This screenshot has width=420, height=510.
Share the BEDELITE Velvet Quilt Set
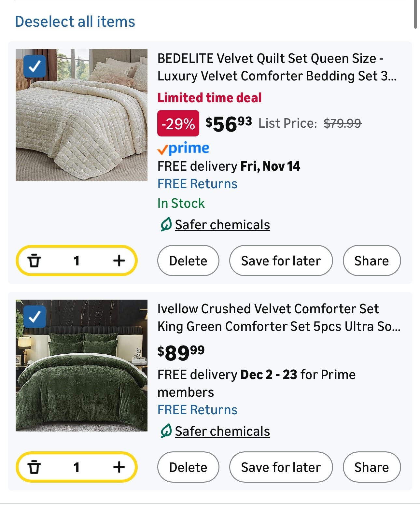pos(371,261)
